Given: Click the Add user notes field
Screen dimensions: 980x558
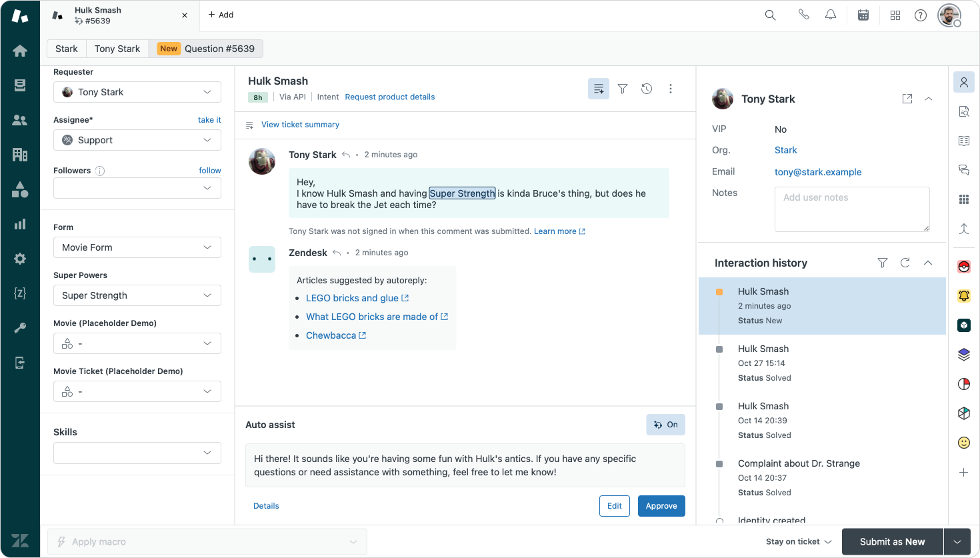Looking at the screenshot, I should coord(852,209).
